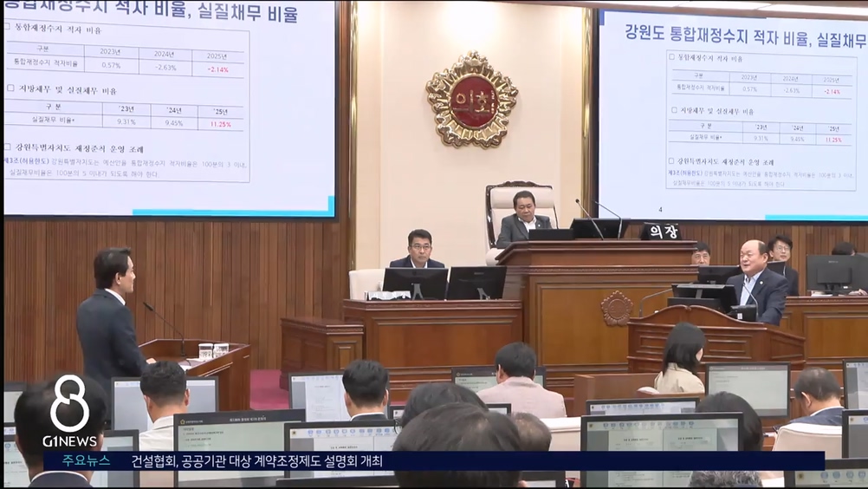The image size is (868, 489).
Task: Click the gold council emblem on the wall
Action: click(471, 99)
